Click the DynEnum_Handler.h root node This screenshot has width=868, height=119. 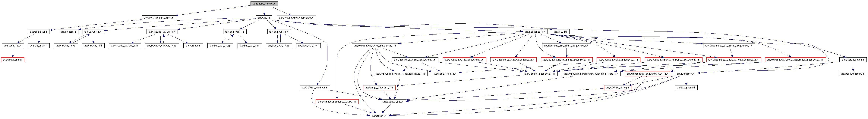264,4
